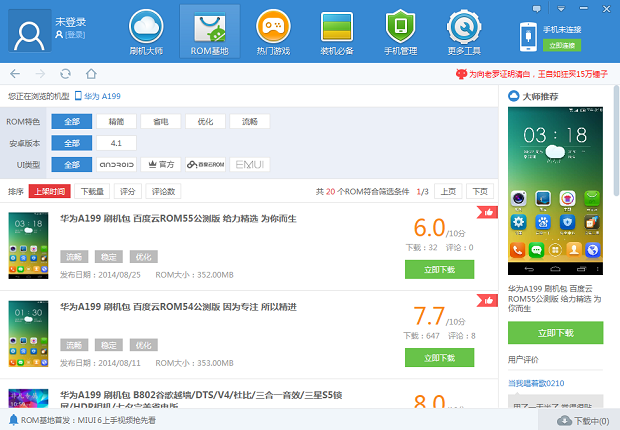The height and width of the screenshot is (430, 620).
Task: Click the home icon in navigation bar
Action: [x=91, y=74]
